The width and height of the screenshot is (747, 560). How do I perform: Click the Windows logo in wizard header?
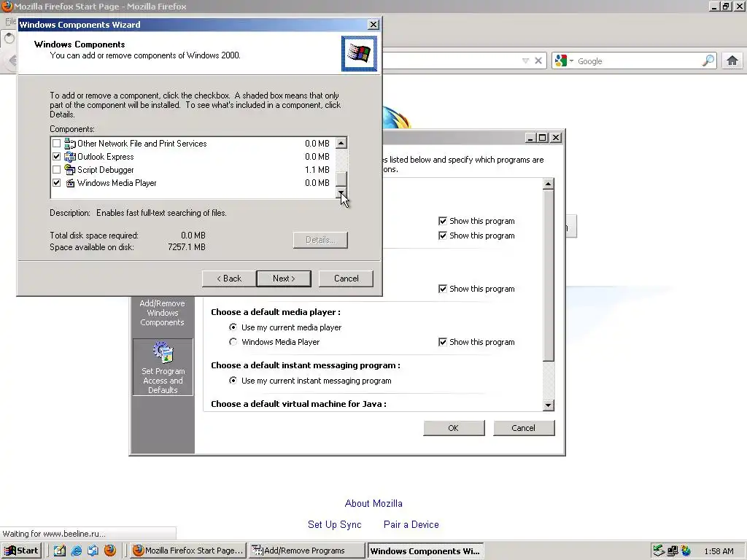pyautogui.click(x=359, y=53)
